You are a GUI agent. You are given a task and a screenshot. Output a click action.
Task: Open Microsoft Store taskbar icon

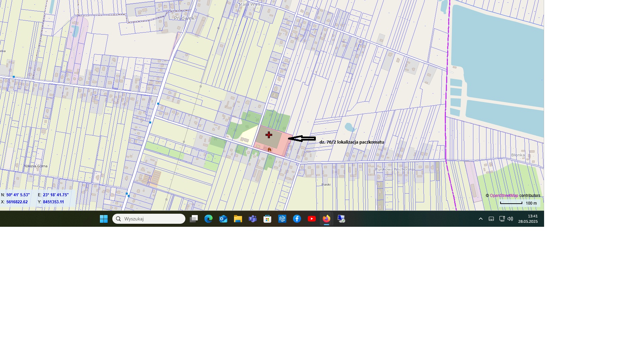pyautogui.click(x=268, y=219)
